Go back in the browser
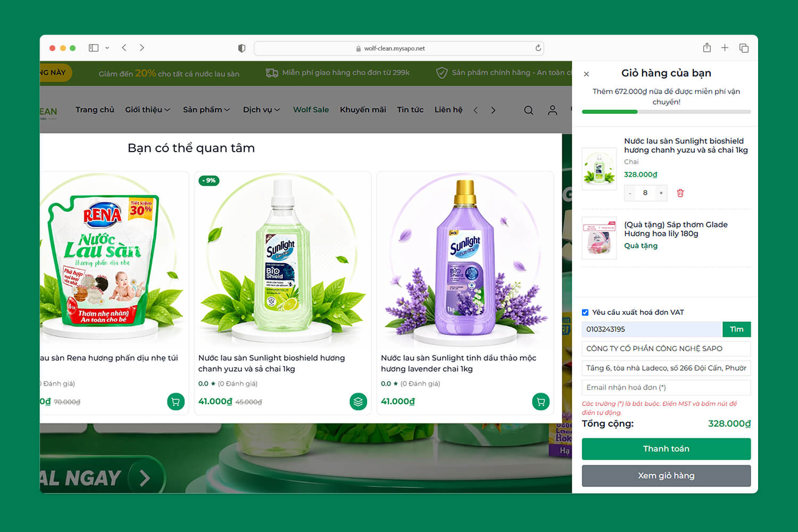The height and width of the screenshot is (532, 798). point(124,48)
